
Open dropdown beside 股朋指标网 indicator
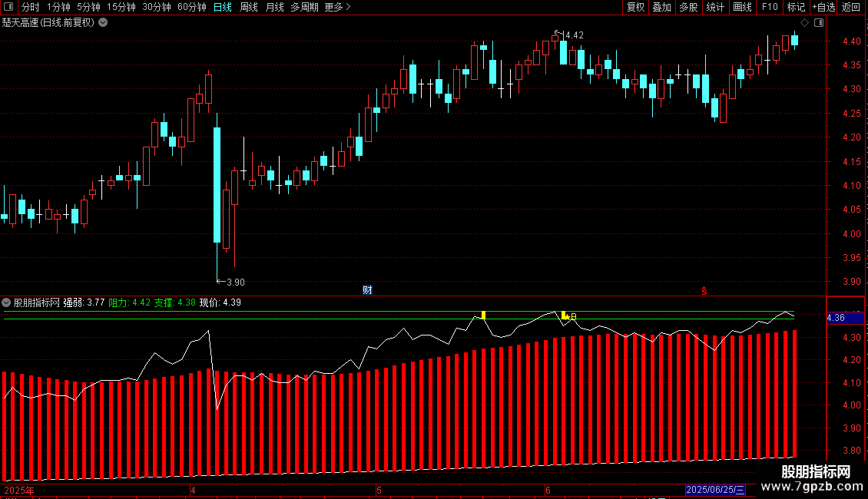tap(6, 302)
